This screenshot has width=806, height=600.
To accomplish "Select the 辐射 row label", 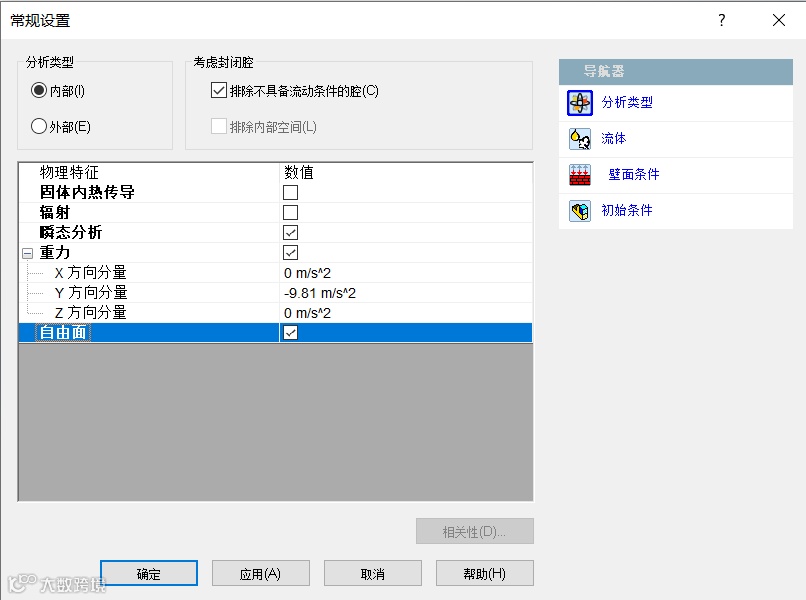I will click(x=54, y=212).
